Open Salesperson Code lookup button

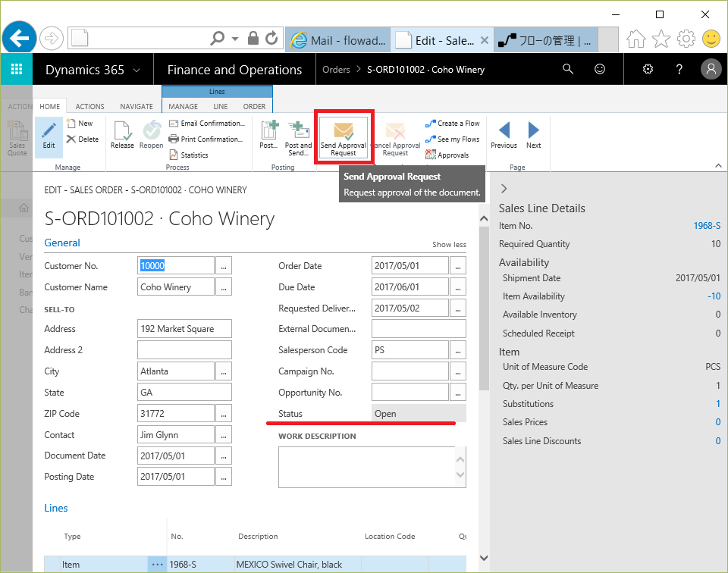[x=458, y=350]
